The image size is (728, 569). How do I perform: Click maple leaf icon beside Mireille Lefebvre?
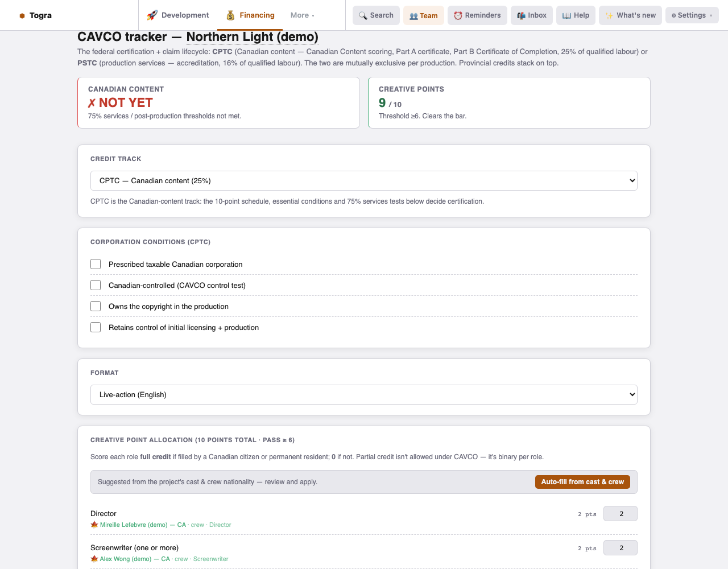pos(94,525)
